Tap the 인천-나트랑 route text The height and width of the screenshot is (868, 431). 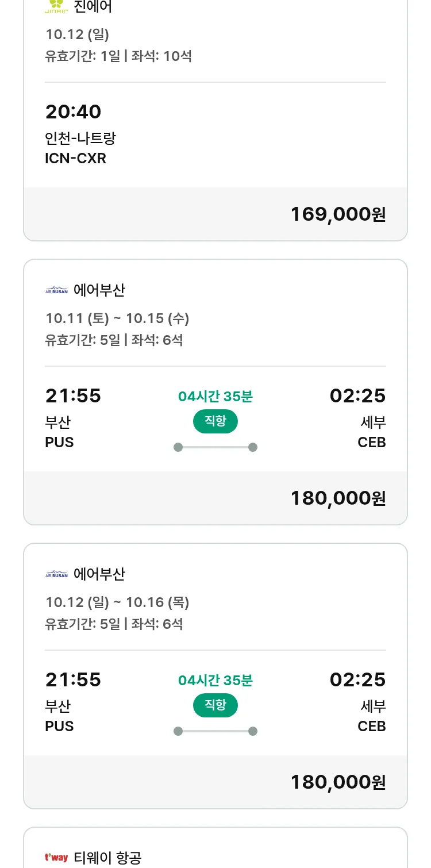click(x=80, y=138)
